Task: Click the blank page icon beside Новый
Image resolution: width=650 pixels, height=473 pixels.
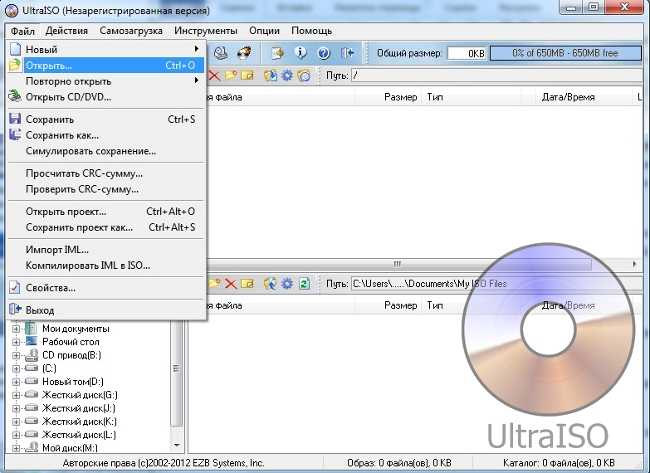Action: tap(15, 49)
